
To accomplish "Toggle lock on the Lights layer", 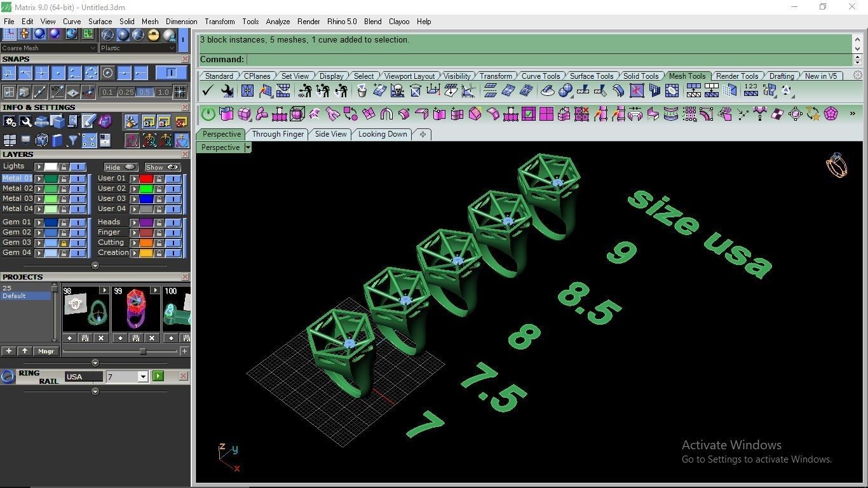I will tap(64, 167).
